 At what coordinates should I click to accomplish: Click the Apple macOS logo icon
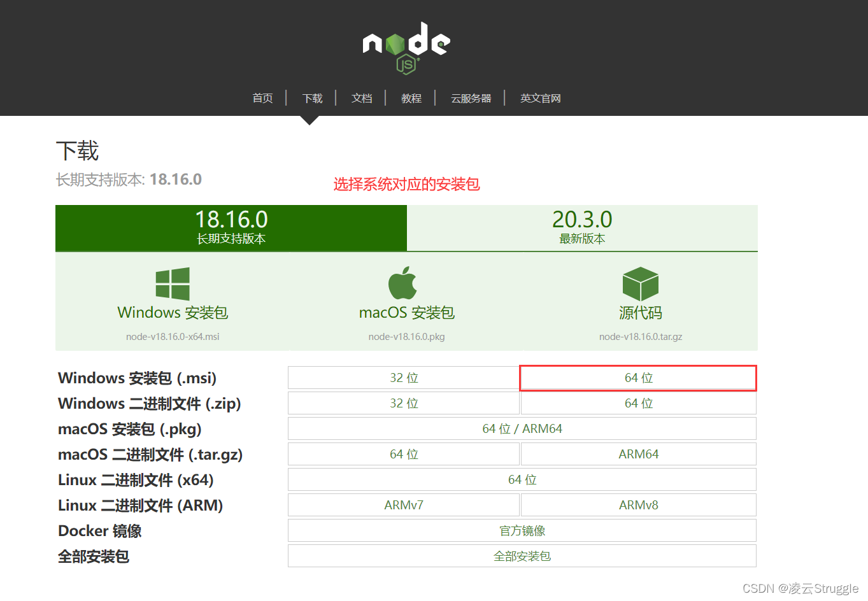point(403,283)
